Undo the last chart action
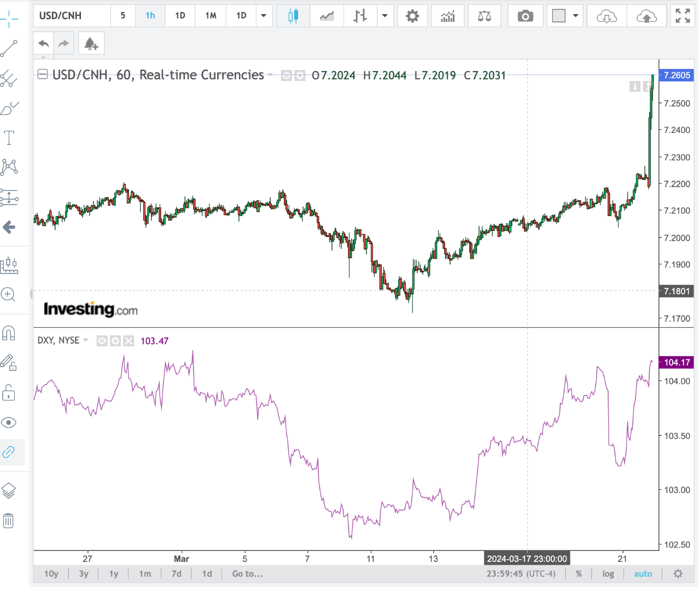The image size is (700, 592). click(x=44, y=44)
